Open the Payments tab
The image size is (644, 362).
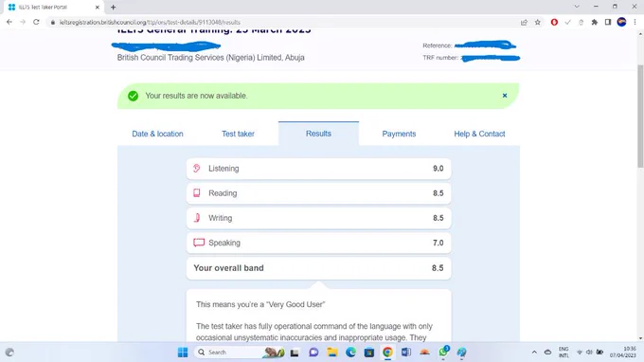point(399,134)
